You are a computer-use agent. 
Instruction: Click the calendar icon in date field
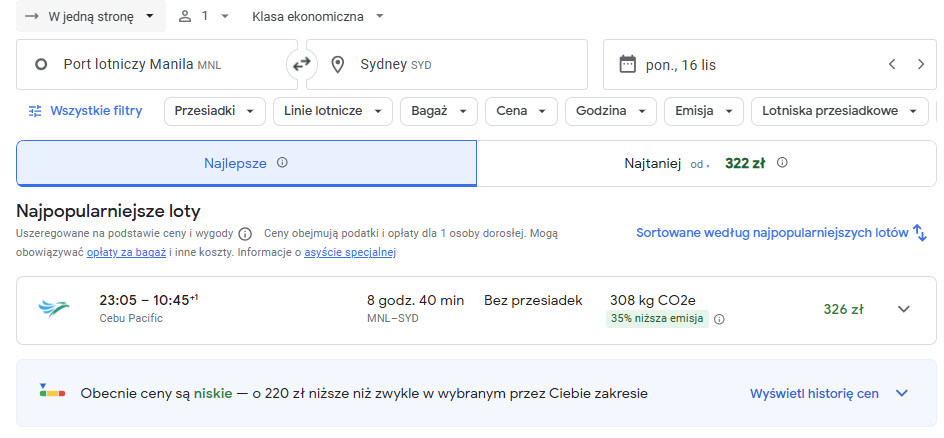[x=627, y=64]
